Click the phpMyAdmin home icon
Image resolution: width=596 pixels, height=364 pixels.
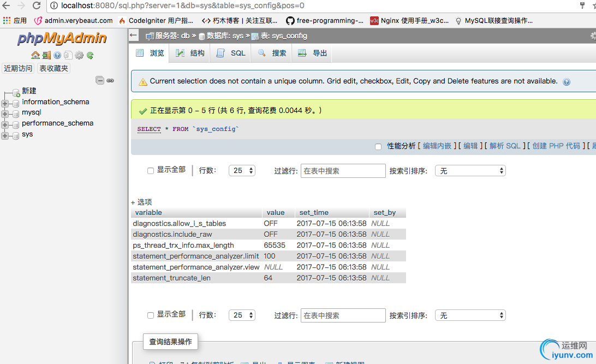35,55
